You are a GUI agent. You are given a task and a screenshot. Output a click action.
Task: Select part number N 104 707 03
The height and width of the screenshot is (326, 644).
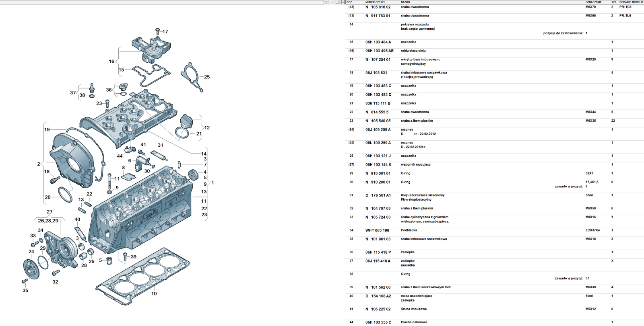378,209
